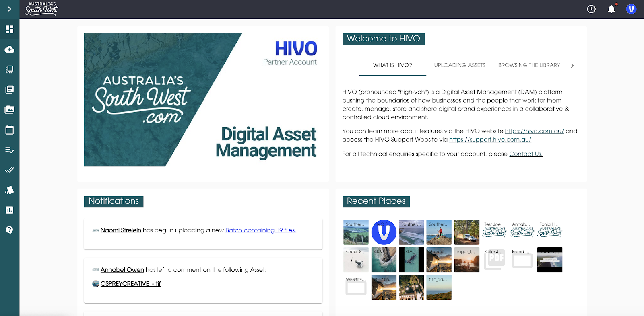Open the forest road caravan recent place
This screenshot has width=644, height=316.
tap(467, 232)
